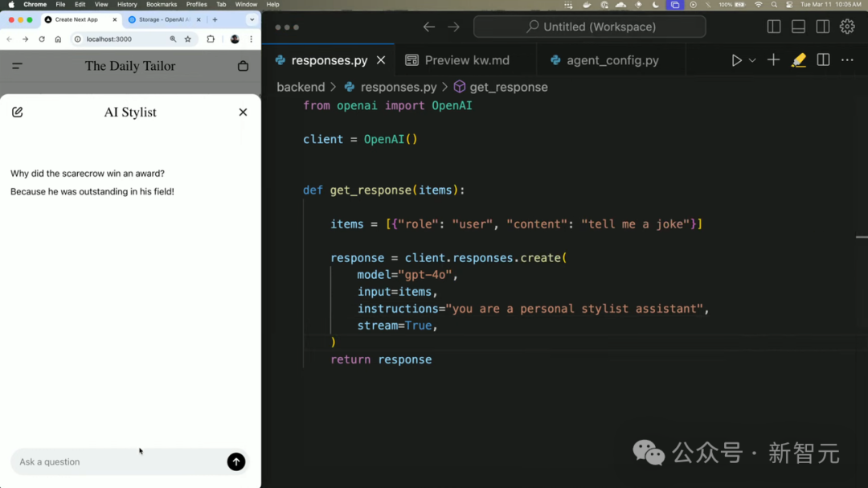The height and width of the screenshot is (488, 868).
Task: Toggle the primary sidebar visibility
Action: click(x=773, y=26)
